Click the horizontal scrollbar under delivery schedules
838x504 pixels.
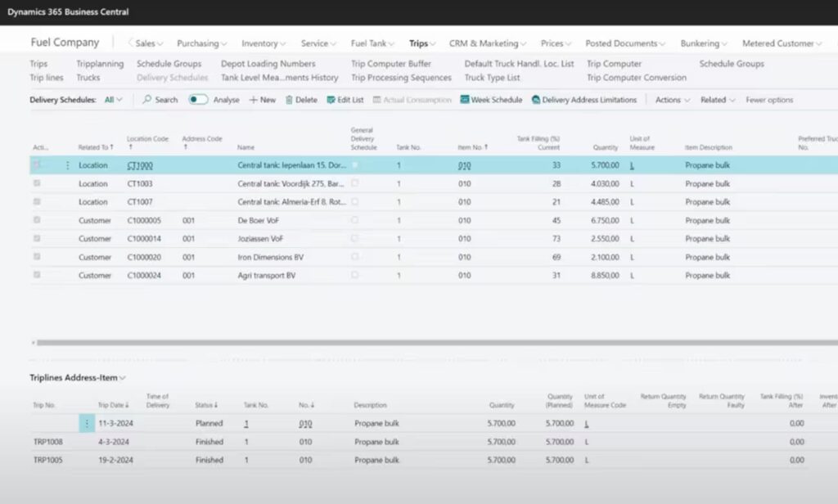[x=409, y=343]
